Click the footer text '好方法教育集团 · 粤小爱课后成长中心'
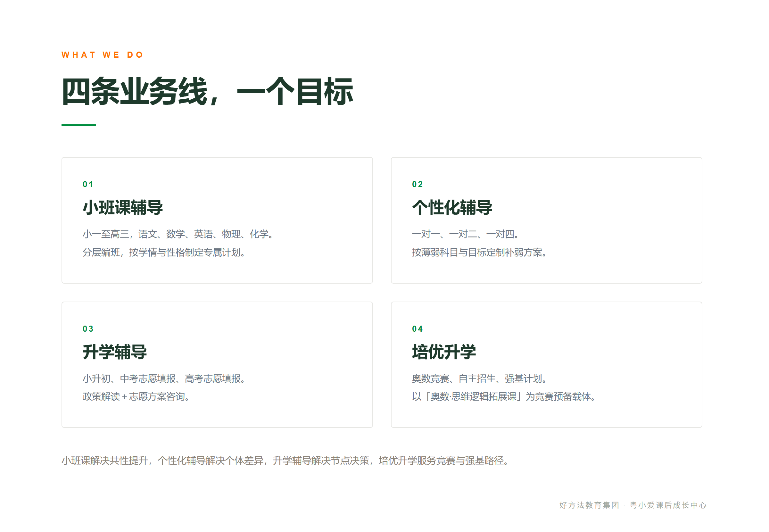 pyautogui.click(x=633, y=505)
